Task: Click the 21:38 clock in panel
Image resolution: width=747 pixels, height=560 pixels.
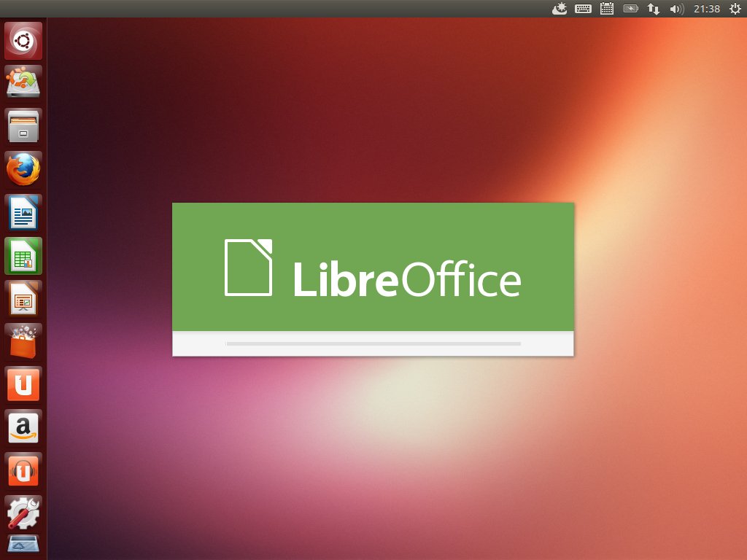Action: click(x=707, y=9)
